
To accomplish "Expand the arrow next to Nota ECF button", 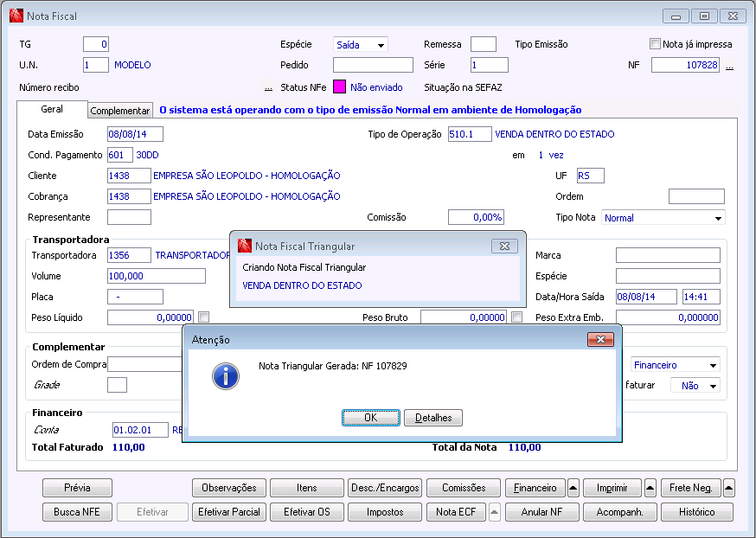I will pos(494,512).
